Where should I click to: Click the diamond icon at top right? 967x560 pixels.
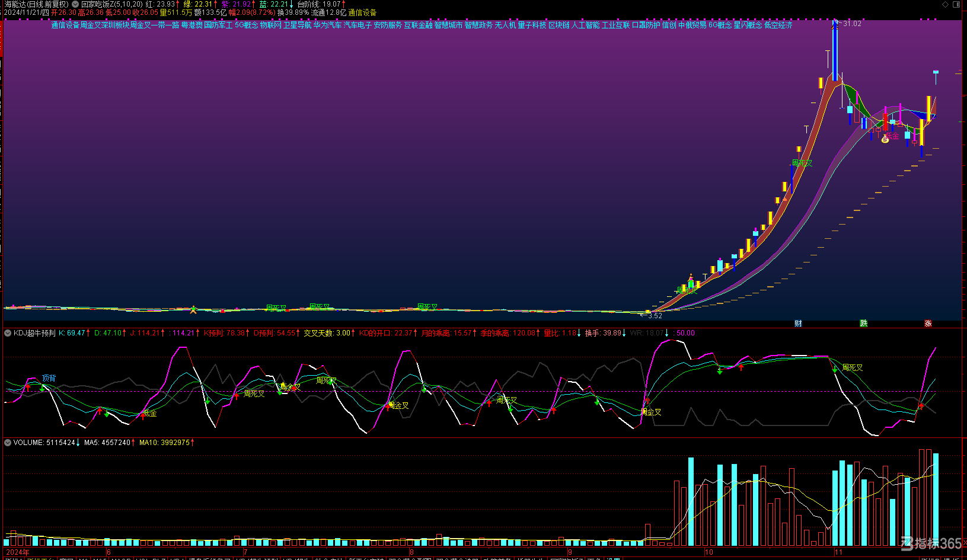[x=945, y=4]
